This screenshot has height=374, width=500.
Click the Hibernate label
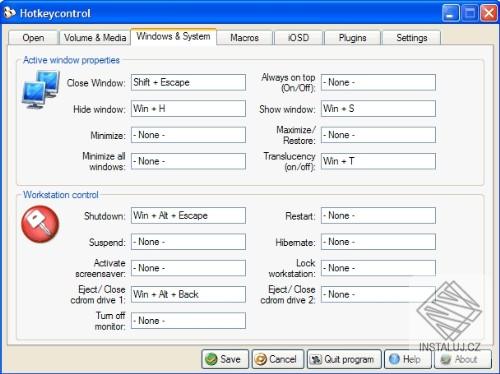point(295,242)
